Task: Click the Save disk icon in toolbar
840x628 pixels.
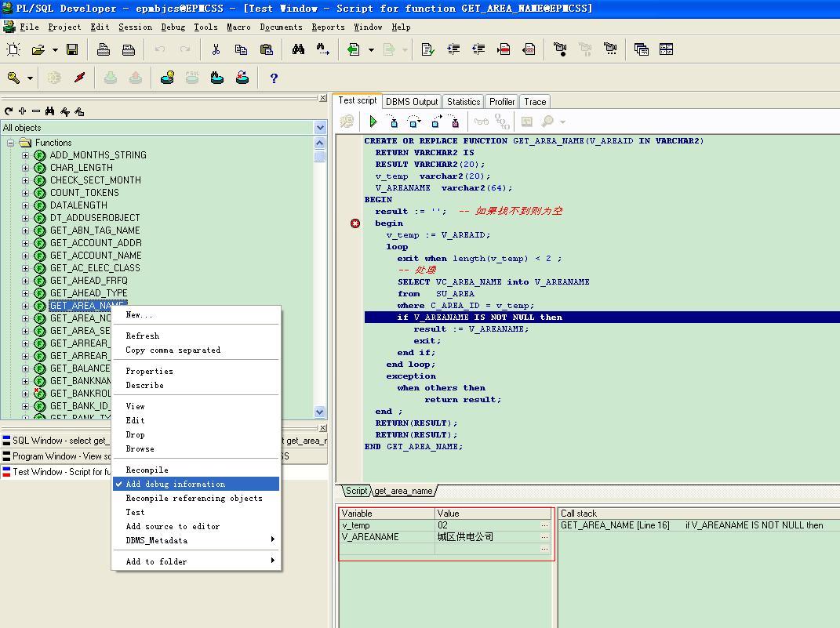Action: (72, 49)
